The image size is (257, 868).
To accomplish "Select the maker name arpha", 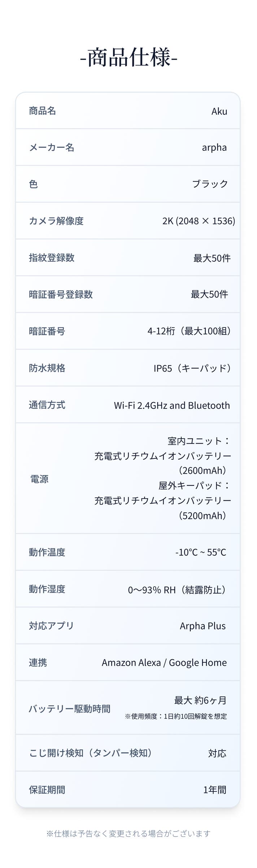I will 214,147.
